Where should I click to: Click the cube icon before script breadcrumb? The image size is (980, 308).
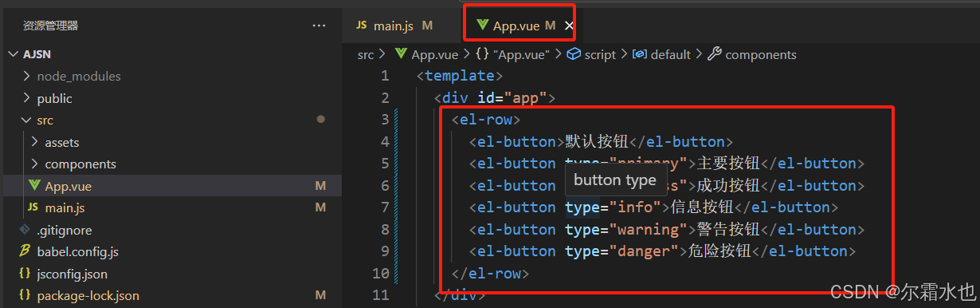click(x=574, y=55)
